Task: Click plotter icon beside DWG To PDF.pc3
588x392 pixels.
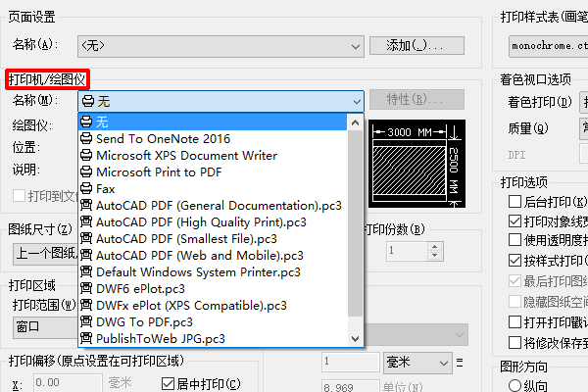Action: tap(86, 321)
